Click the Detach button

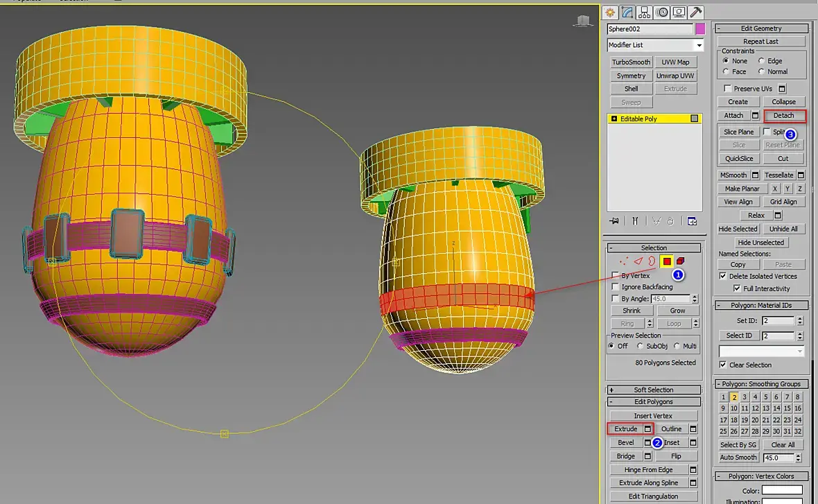pos(784,115)
